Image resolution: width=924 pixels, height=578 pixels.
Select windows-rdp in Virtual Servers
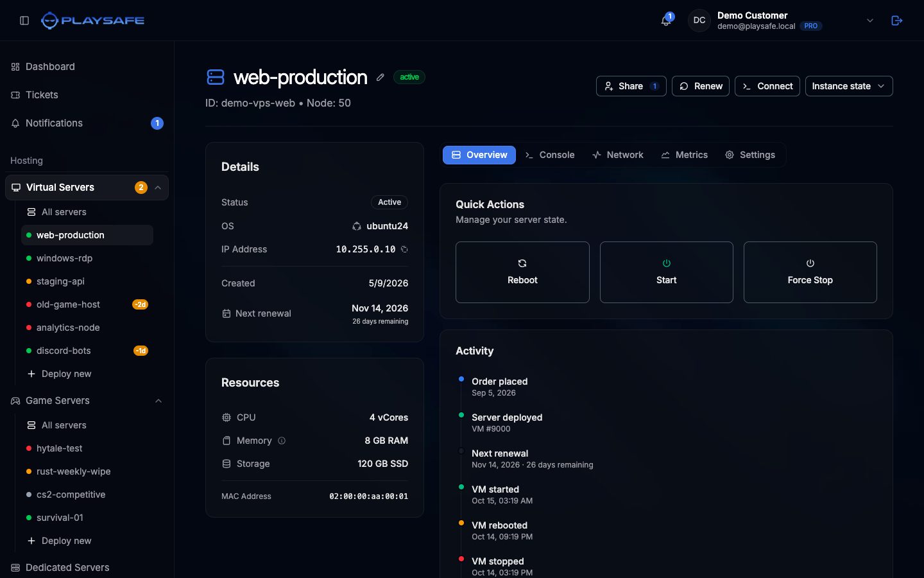[x=87, y=258]
